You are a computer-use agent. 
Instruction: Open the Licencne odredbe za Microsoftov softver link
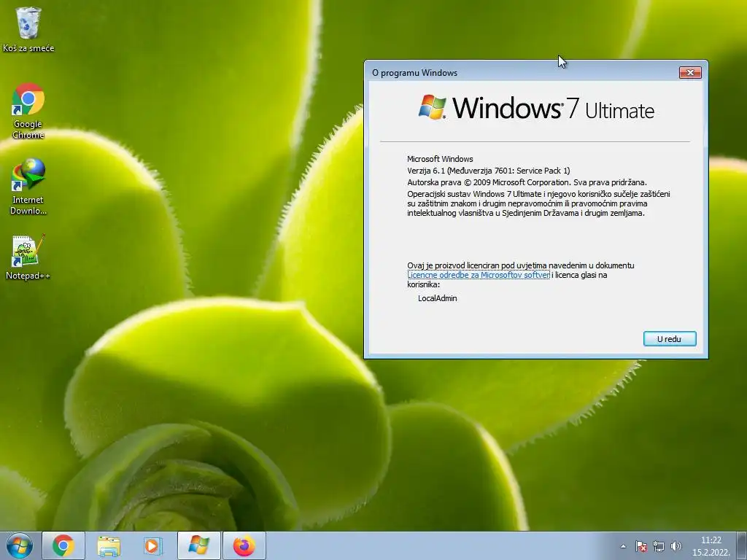(479, 275)
